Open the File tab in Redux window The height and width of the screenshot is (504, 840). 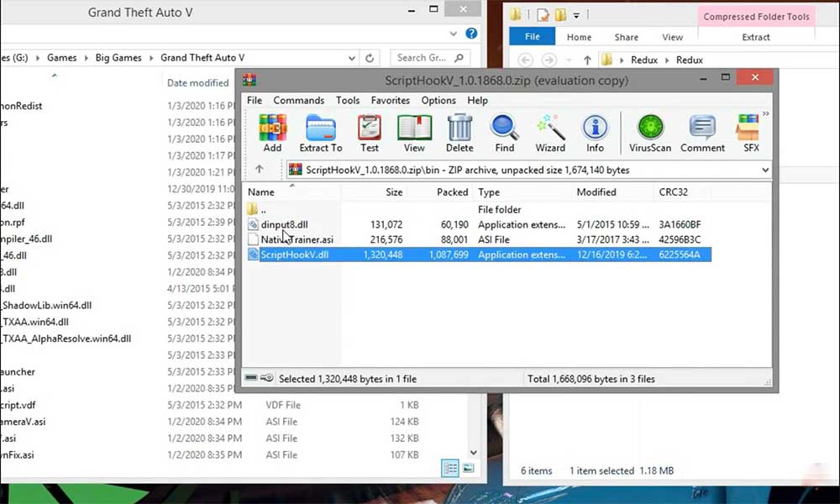[x=532, y=36]
